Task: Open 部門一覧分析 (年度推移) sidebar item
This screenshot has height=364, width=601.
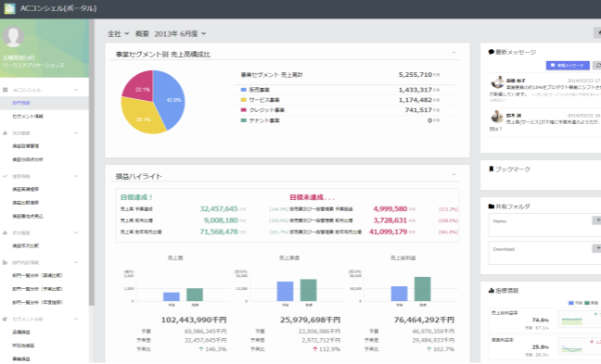Action: click(x=37, y=302)
